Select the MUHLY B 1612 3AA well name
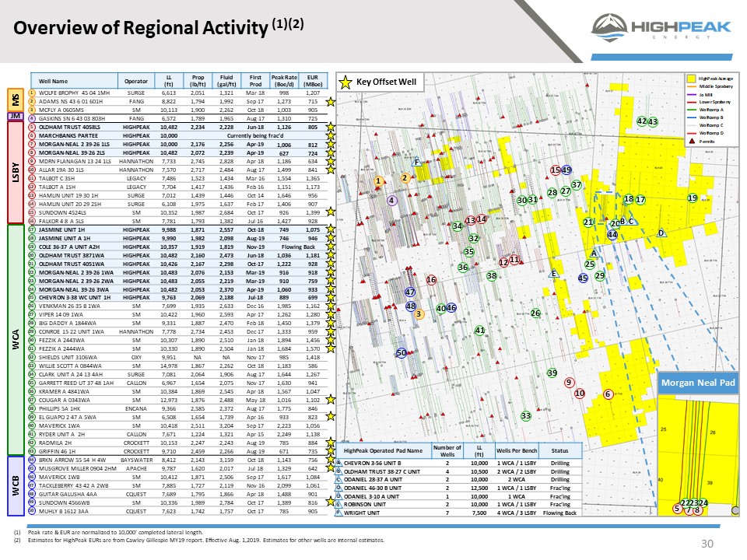This screenshot has height=560, width=747. click(x=63, y=511)
